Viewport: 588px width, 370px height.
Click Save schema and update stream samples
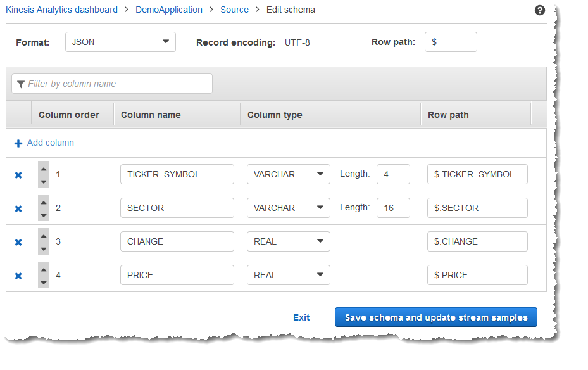[435, 317]
